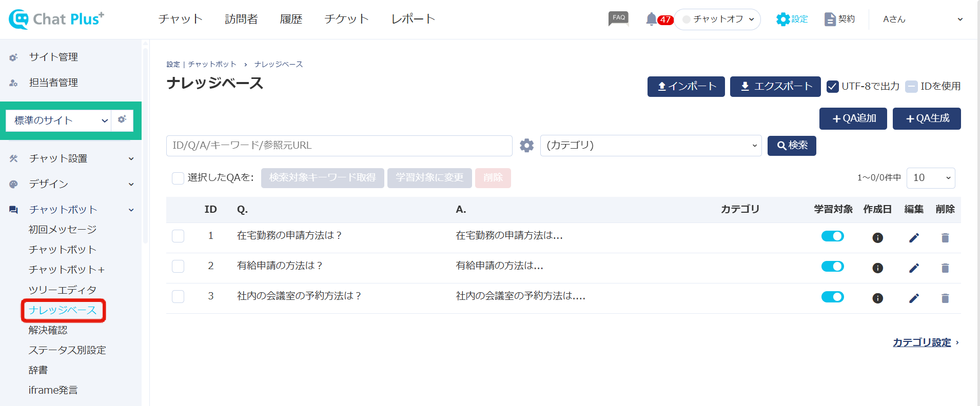Open settings via the gear 設定 icon
Viewport: 980px width, 406px height.
pyautogui.click(x=792, y=19)
